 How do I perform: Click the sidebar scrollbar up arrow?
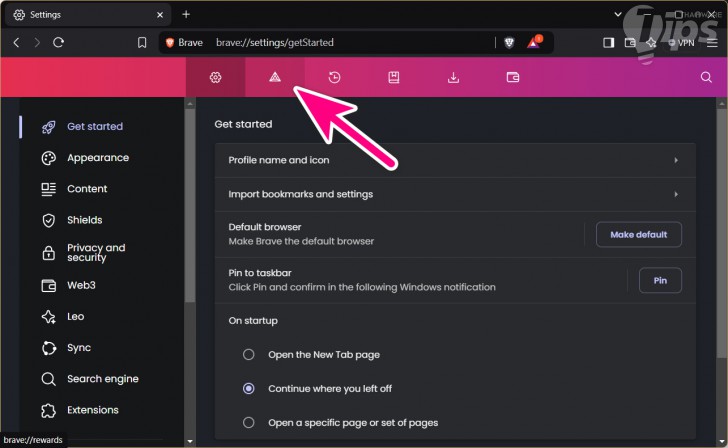(190, 104)
